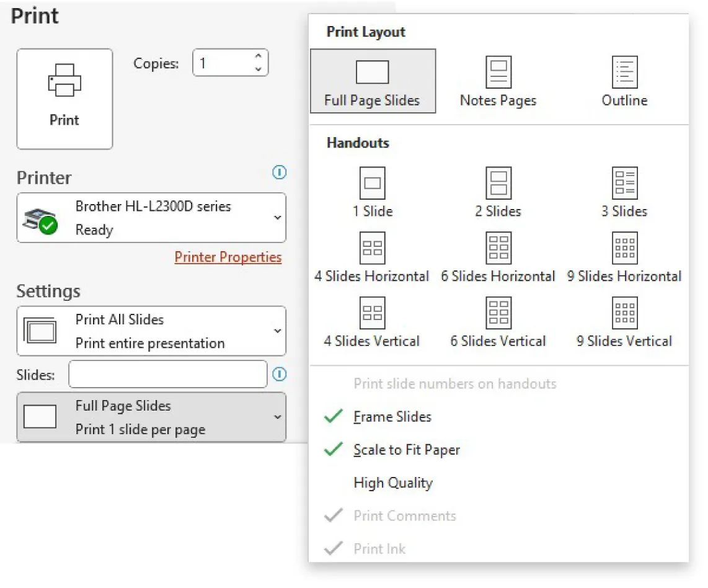Click the Slides range input field
The height and width of the screenshot is (588, 708).
pos(167,374)
